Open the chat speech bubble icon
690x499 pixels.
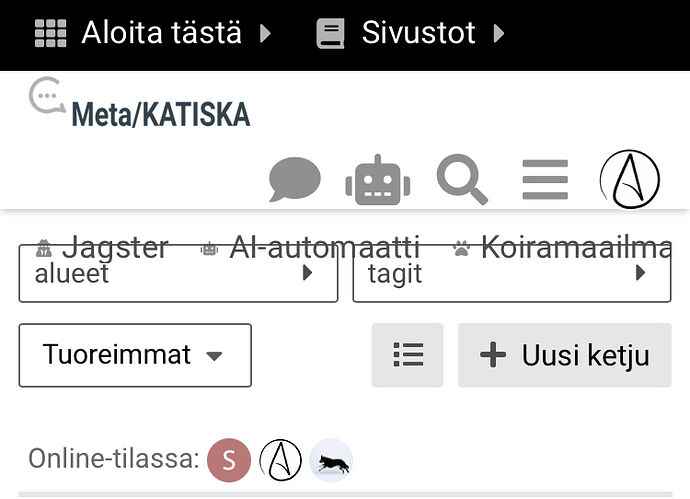pos(294,179)
